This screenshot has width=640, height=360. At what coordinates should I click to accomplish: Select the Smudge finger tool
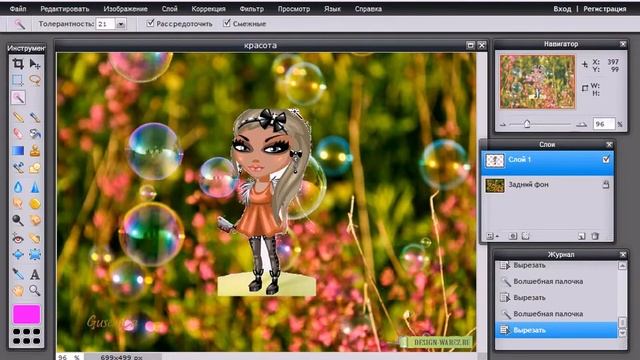pyautogui.click(x=18, y=203)
